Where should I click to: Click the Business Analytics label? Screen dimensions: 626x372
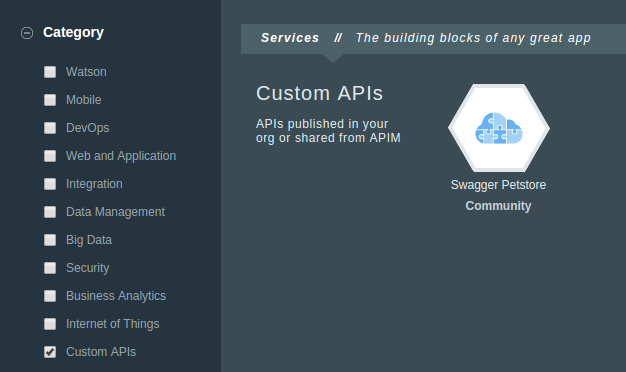(116, 296)
